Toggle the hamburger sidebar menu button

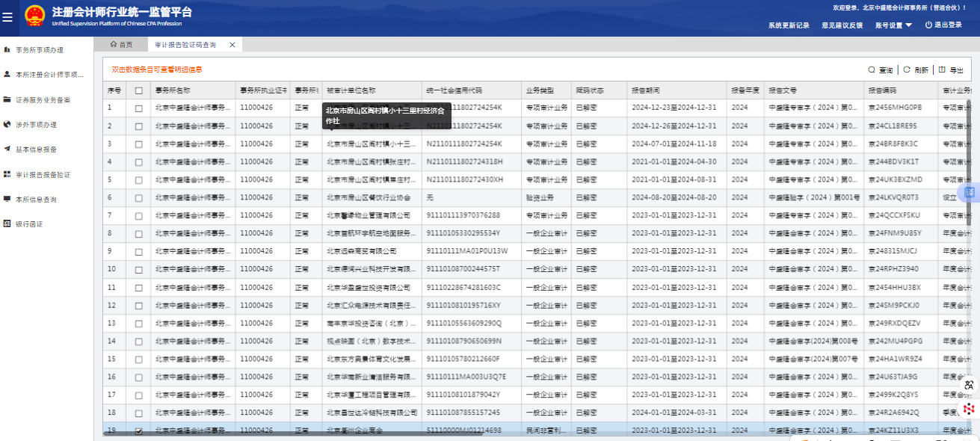[x=7, y=17]
